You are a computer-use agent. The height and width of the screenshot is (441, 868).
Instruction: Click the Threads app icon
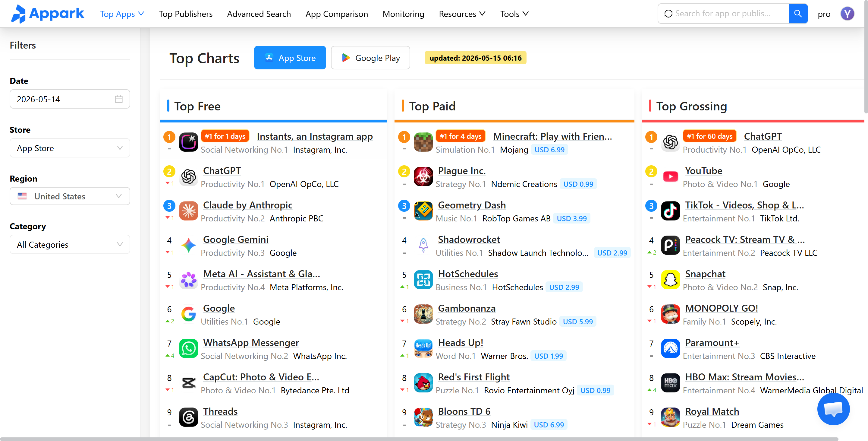click(188, 417)
